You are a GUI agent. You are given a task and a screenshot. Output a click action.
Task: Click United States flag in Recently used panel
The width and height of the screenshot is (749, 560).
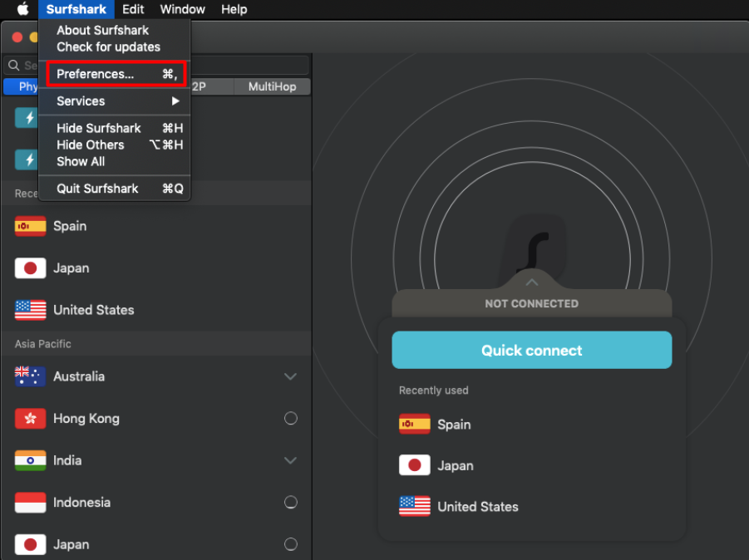click(x=415, y=507)
